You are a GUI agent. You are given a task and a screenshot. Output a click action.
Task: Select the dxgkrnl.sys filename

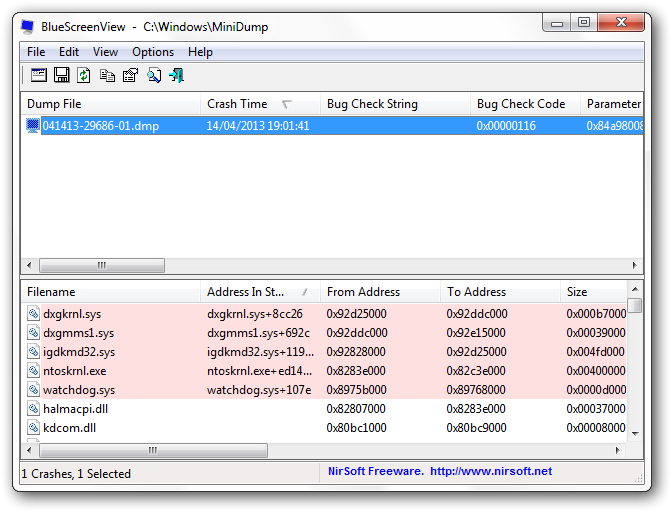click(72, 314)
